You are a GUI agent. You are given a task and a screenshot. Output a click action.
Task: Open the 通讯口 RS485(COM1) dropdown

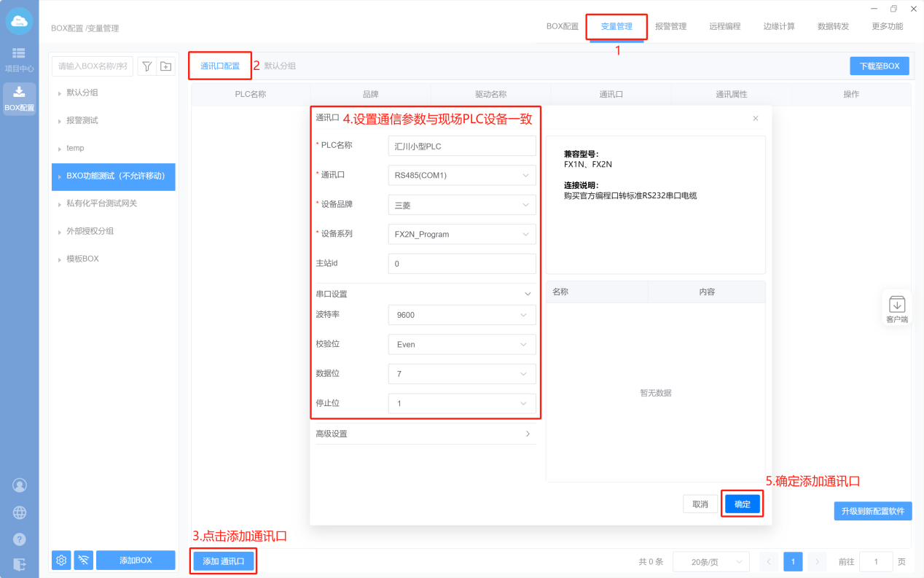pos(462,176)
